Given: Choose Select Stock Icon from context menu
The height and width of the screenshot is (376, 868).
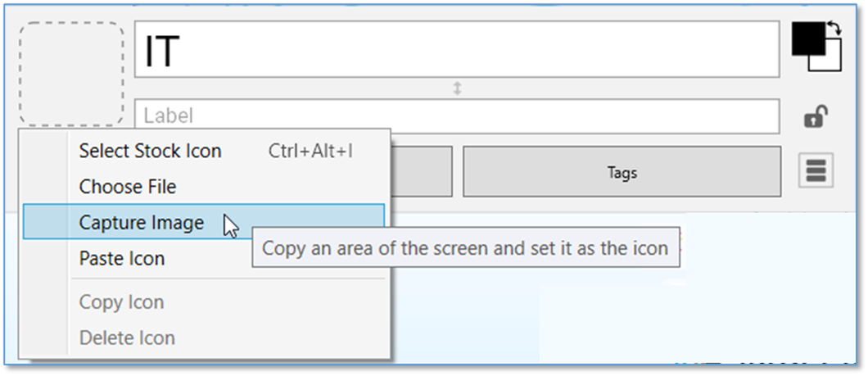Looking at the screenshot, I should coord(150,151).
